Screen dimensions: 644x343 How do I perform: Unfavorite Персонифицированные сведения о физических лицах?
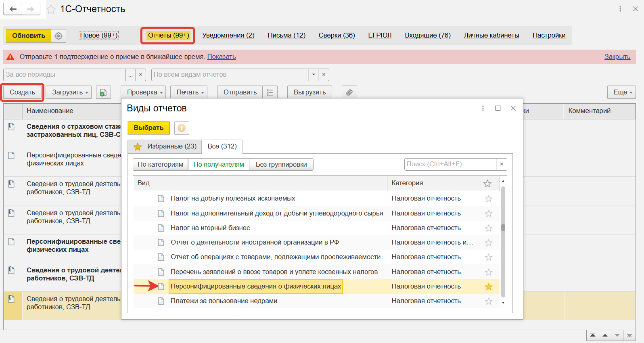point(489,287)
